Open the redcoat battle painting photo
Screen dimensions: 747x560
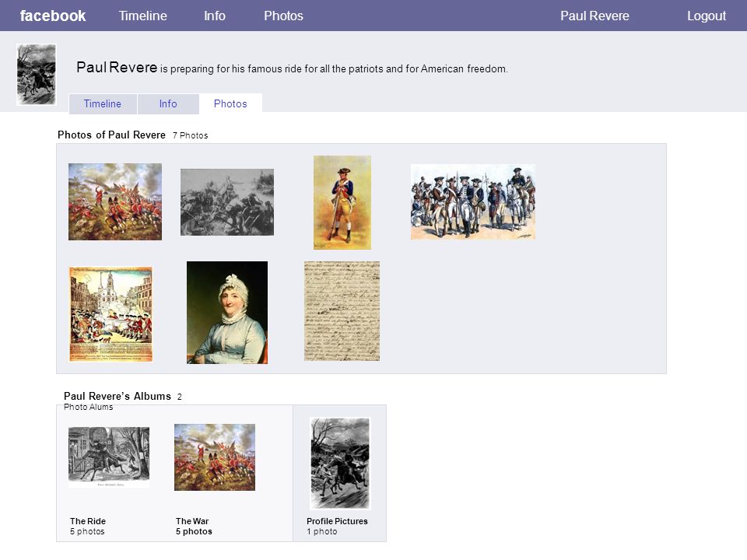pyautogui.click(x=115, y=202)
